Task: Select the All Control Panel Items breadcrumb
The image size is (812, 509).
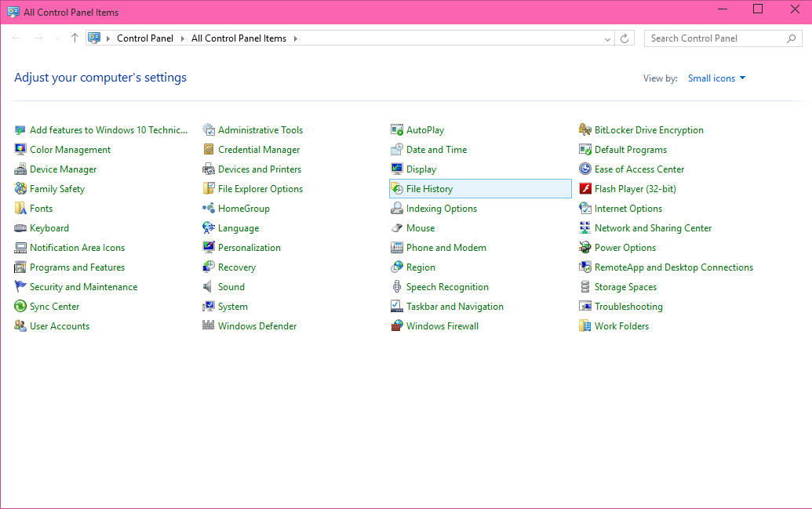Action: [x=239, y=38]
